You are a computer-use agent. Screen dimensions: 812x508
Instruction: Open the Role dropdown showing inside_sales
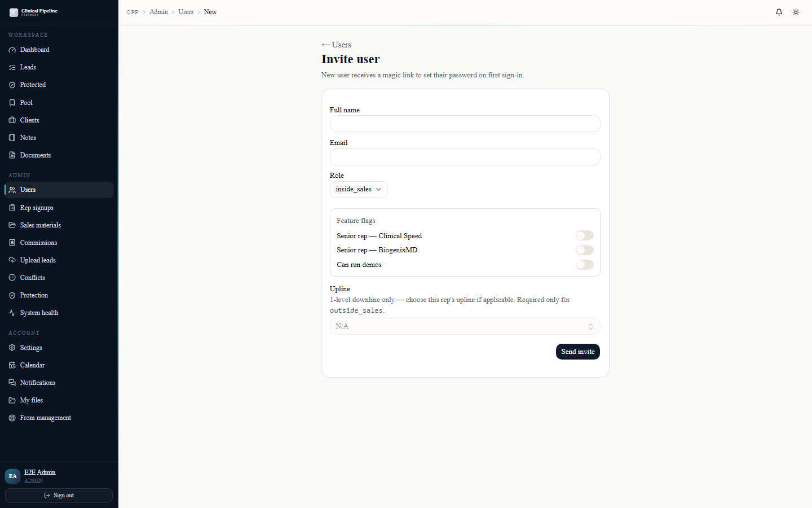coord(359,189)
